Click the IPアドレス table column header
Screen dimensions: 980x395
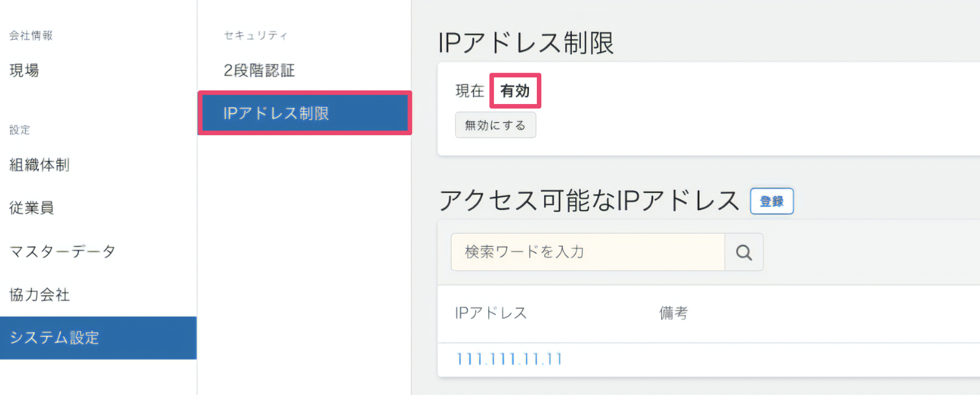coord(491,313)
